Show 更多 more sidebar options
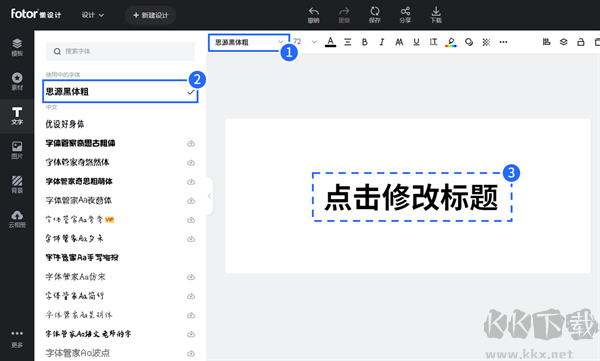 (17, 339)
